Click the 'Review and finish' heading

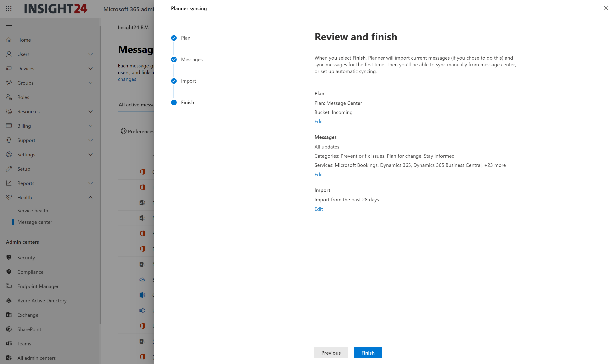356,37
